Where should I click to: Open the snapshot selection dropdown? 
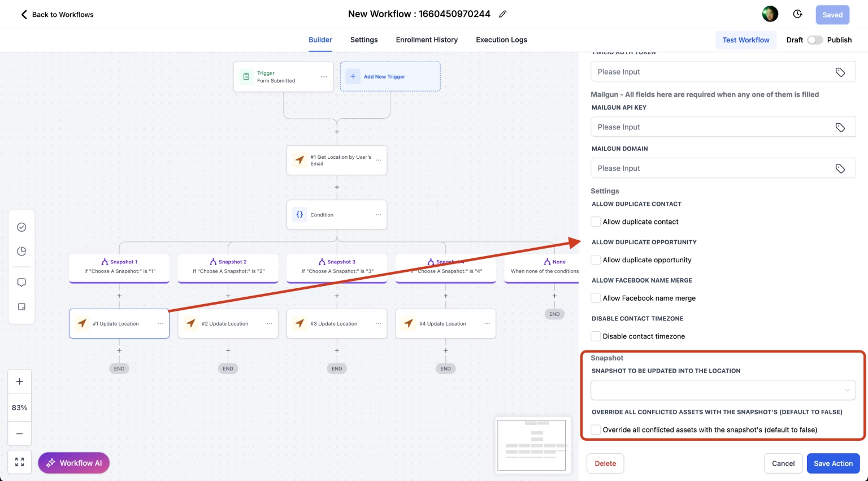pos(722,390)
